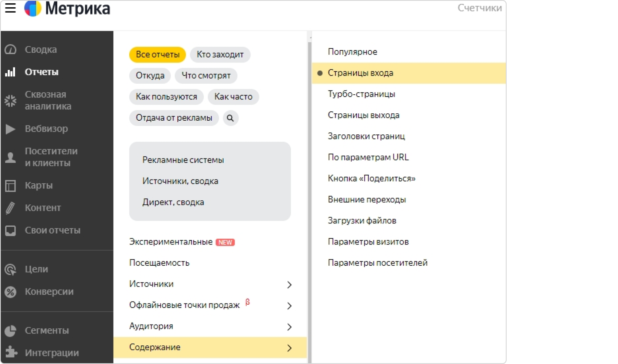
Task: Expand the Аудитория submenu chevron
Action: (289, 327)
